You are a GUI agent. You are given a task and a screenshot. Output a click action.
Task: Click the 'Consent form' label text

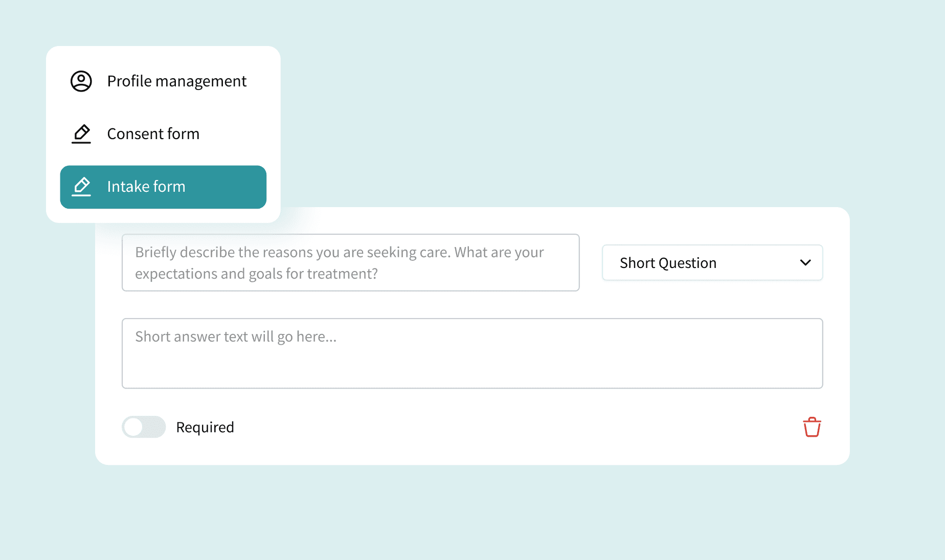click(153, 134)
